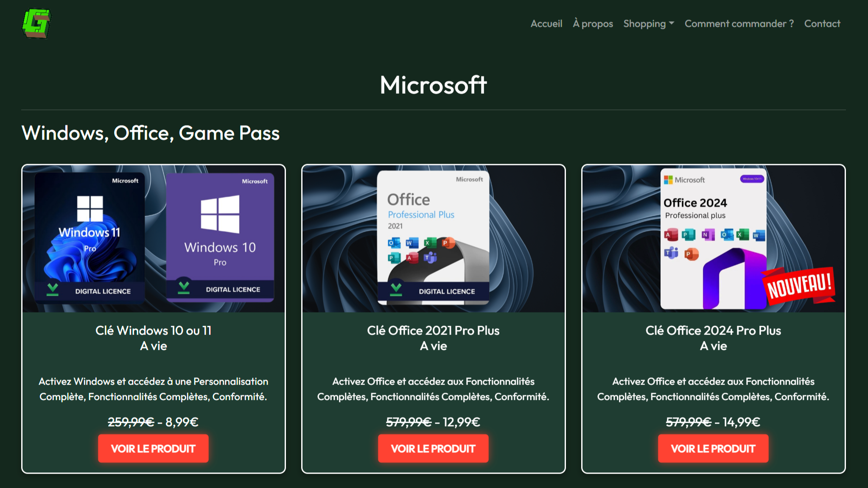View the Office 2024 Pro Plus product

[713, 448]
